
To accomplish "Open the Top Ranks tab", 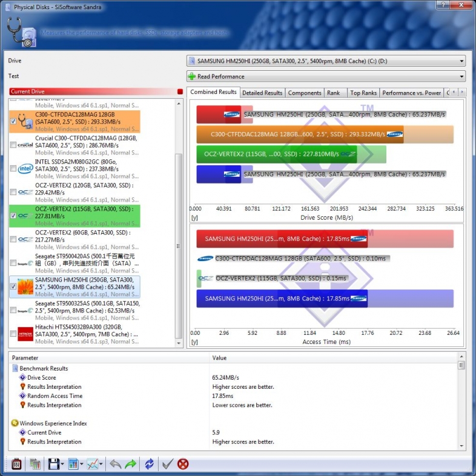I will click(x=363, y=93).
